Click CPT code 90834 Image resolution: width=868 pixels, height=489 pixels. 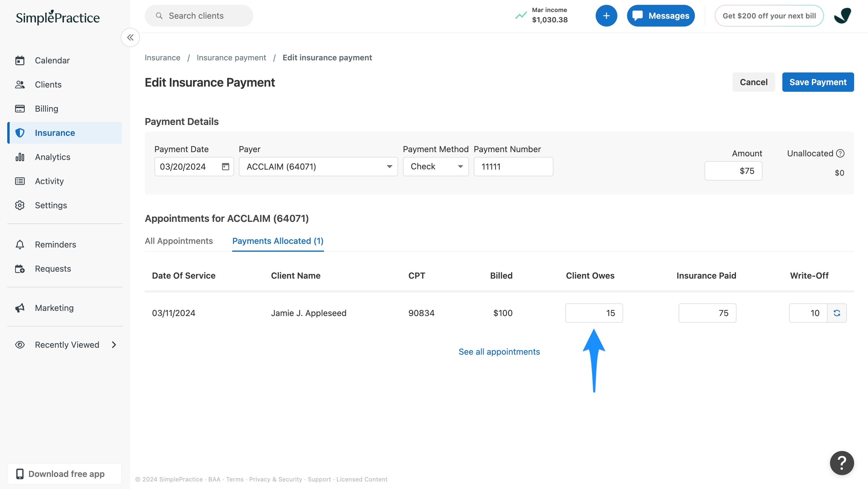click(421, 313)
